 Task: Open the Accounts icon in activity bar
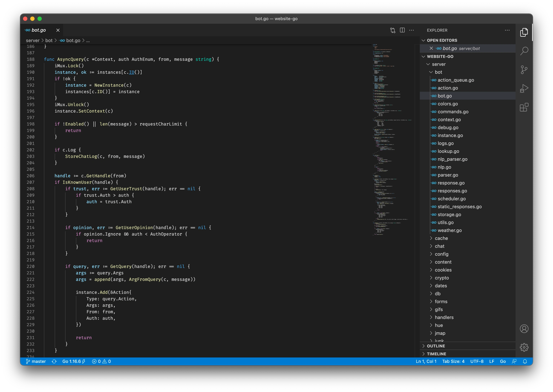click(x=524, y=329)
